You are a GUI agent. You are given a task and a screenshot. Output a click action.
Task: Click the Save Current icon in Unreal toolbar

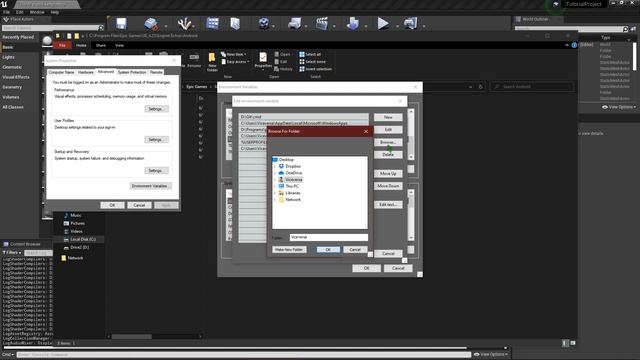121,24
